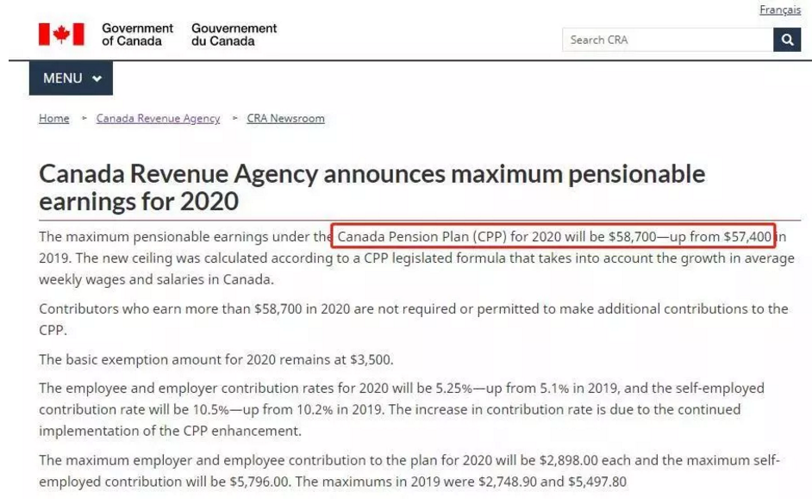Click the $2,898.00 maximum contribution text
This screenshot has width=812, height=504.
point(569,460)
